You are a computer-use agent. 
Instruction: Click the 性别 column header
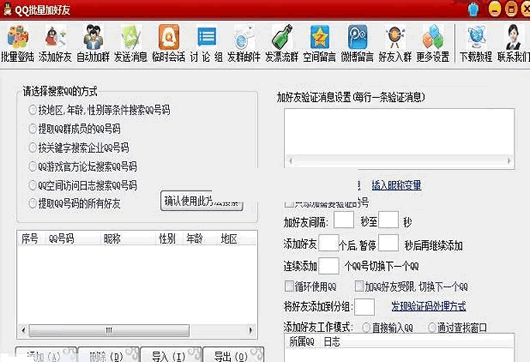pos(167,239)
